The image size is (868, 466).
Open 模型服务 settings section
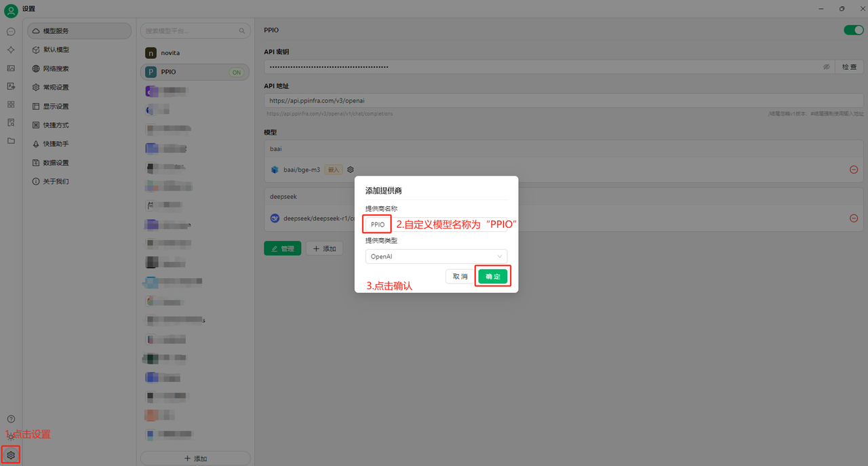pos(79,31)
